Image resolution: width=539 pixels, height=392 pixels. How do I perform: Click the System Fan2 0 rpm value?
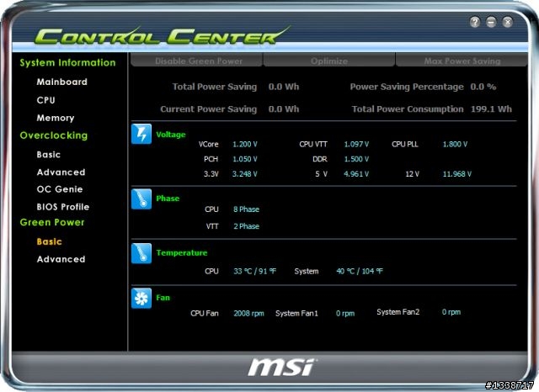point(451,312)
